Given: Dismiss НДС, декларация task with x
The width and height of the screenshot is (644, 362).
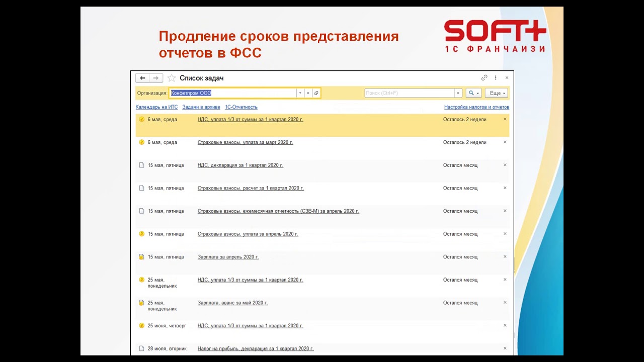Looking at the screenshot, I should point(505,165).
